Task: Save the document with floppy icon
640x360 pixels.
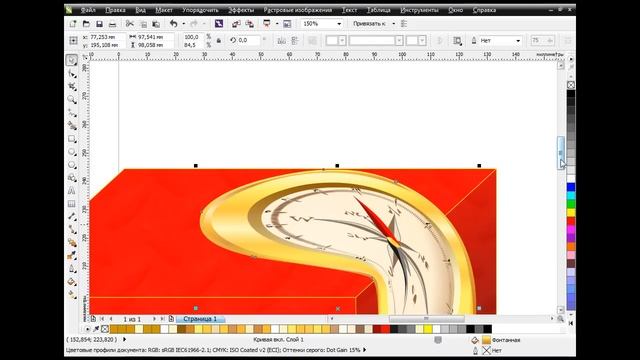Action: click(x=99, y=24)
